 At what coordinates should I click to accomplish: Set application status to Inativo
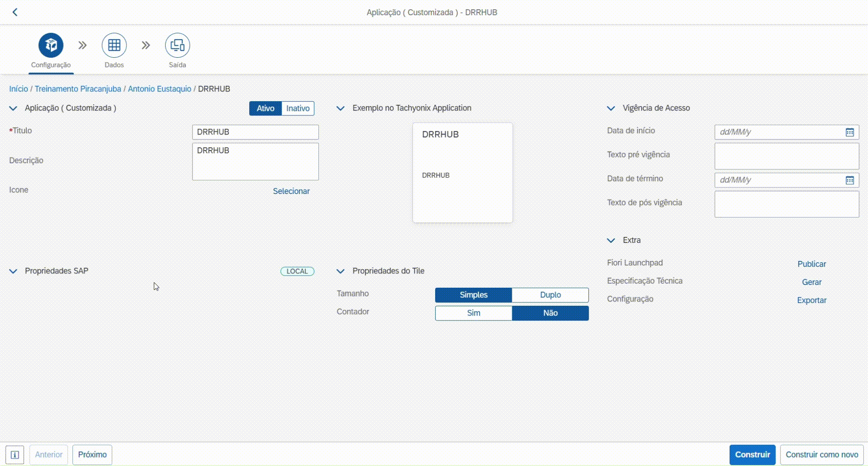pos(298,109)
